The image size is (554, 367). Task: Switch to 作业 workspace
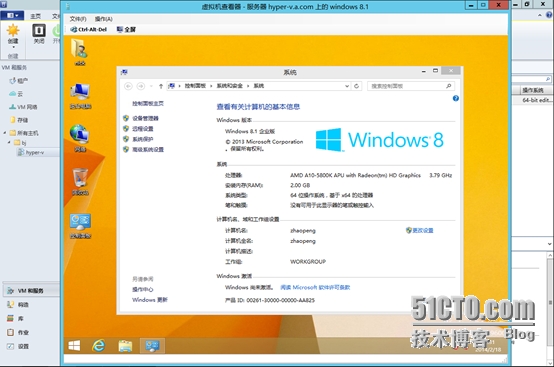[18, 332]
